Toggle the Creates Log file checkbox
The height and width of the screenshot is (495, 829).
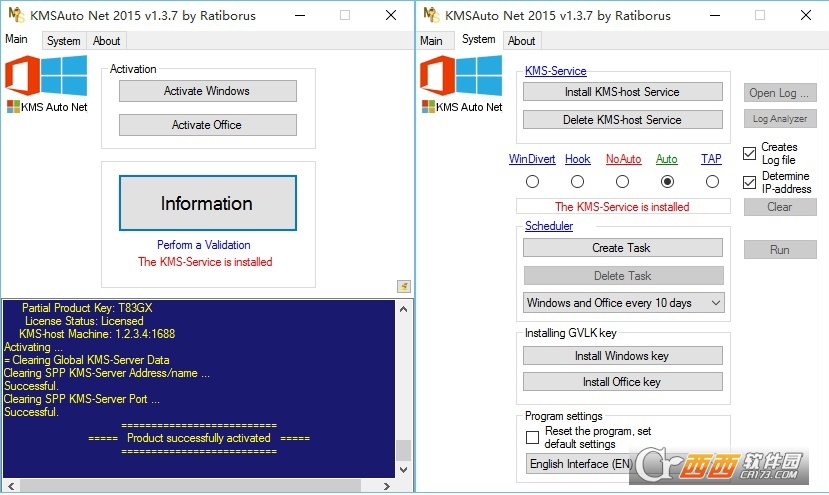click(750, 153)
